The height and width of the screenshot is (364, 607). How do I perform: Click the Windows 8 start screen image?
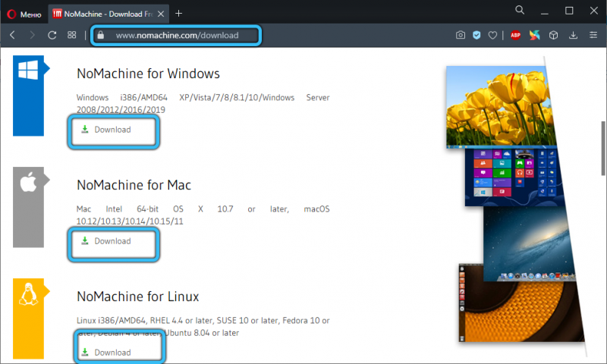pyautogui.click(x=512, y=177)
